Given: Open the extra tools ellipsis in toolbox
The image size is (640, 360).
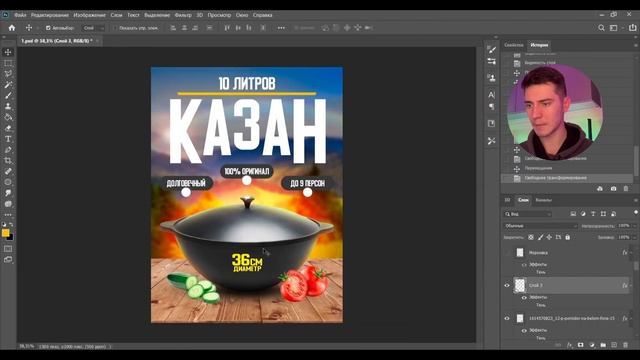Looking at the screenshot, I should tap(8, 215).
